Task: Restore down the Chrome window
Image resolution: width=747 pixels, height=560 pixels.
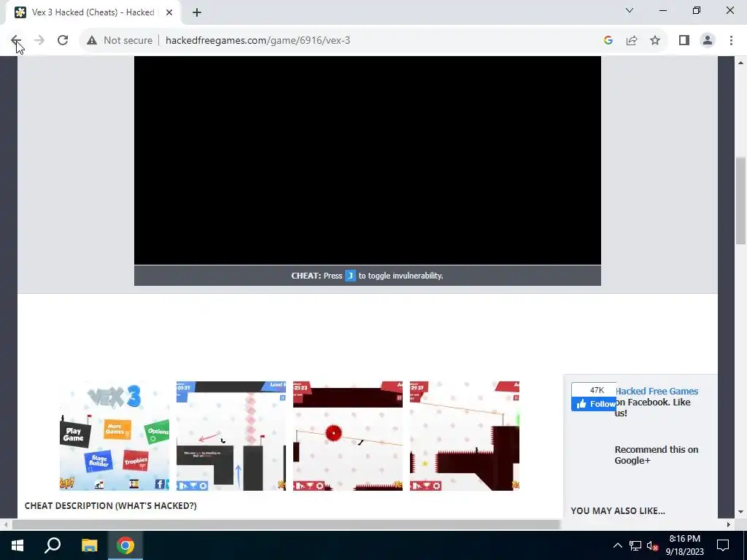Action: click(x=697, y=10)
